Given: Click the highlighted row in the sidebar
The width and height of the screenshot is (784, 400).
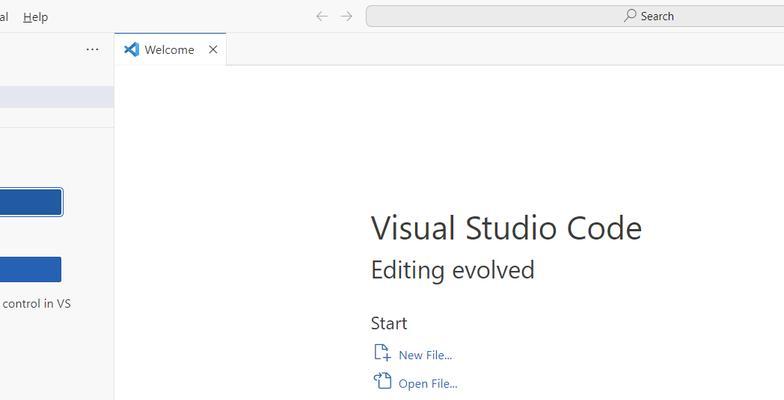Looking at the screenshot, I should point(57,97).
